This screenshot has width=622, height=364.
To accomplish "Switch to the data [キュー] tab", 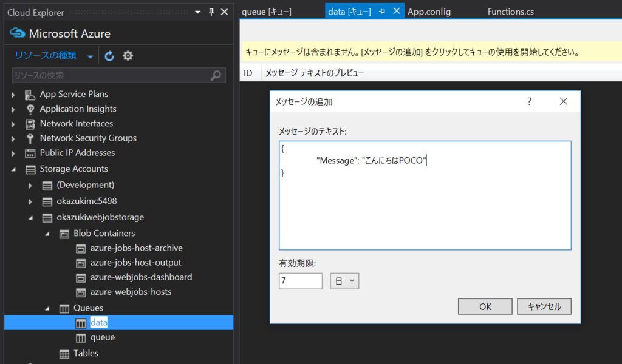I will click(349, 12).
